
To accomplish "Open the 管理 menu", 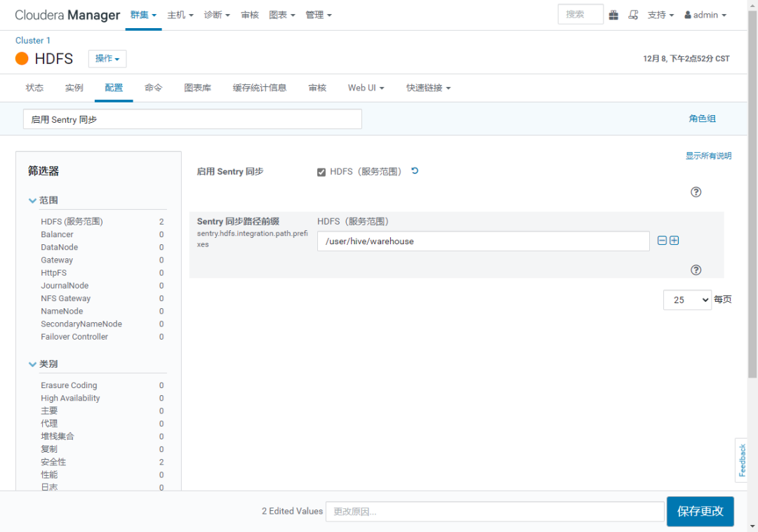I will click(x=319, y=15).
